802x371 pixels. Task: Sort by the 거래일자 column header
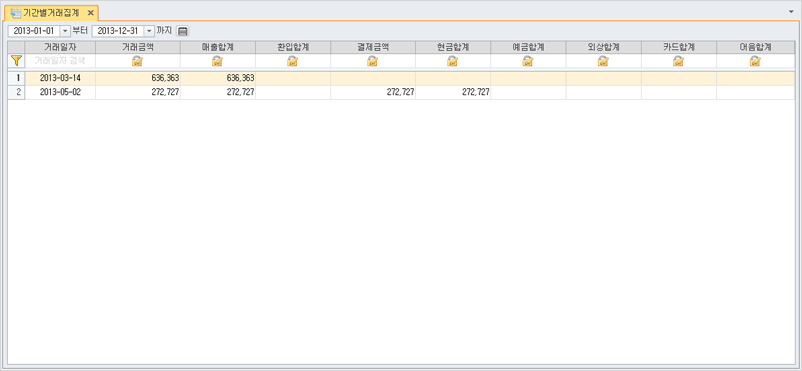click(60, 48)
